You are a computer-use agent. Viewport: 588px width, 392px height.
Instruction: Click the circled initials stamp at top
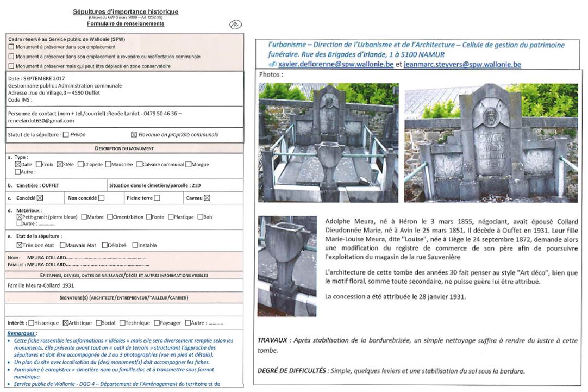pyautogui.click(x=236, y=24)
